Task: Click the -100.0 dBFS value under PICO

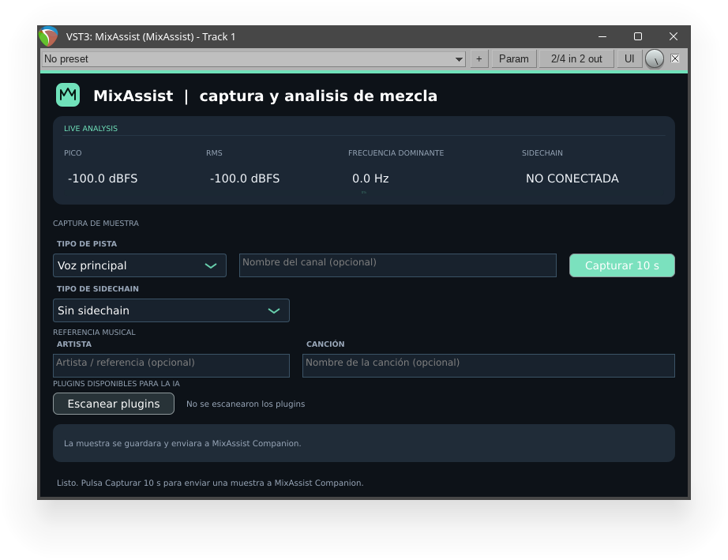Action: (x=103, y=179)
